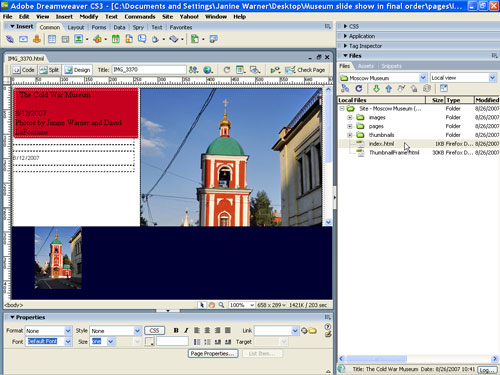Open the Moscow Museum site dropdown
This screenshot has width=500, height=375.
[423, 78]
